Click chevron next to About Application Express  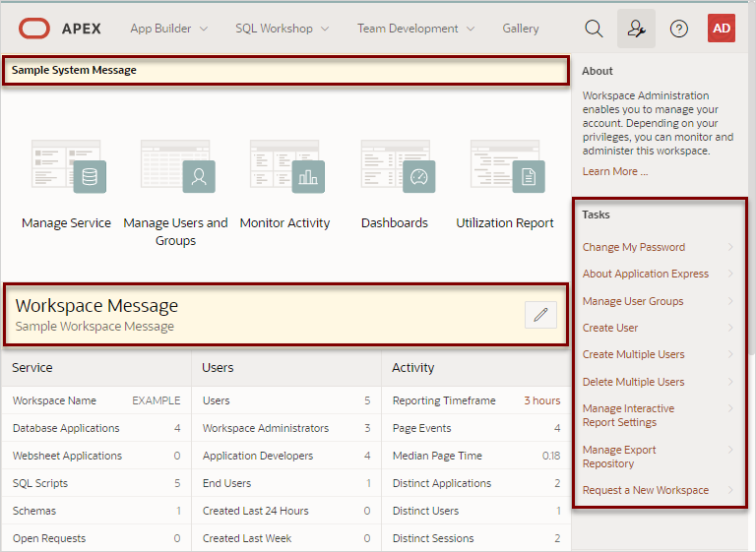pos(730,274)
